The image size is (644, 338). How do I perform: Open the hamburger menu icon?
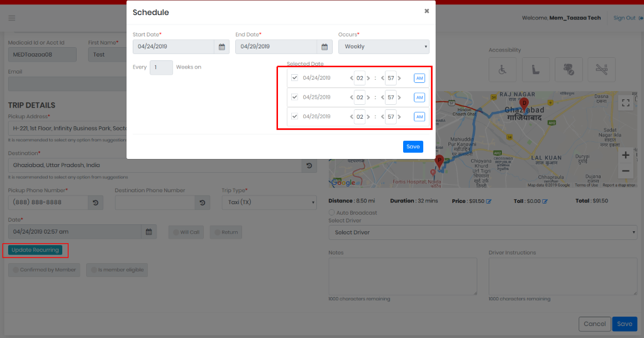click(11, 18)
